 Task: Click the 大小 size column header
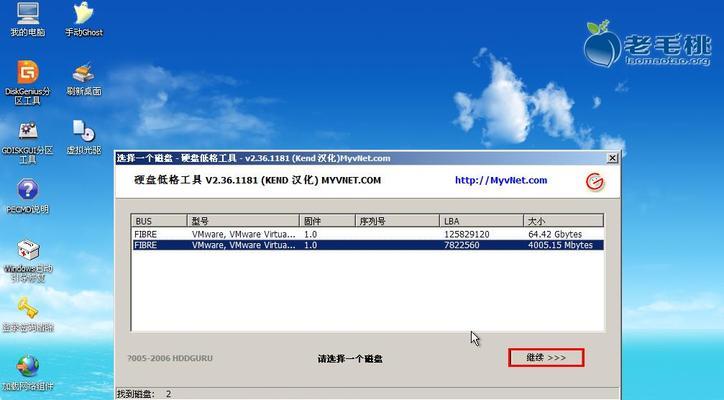click(x=563, y=221)
